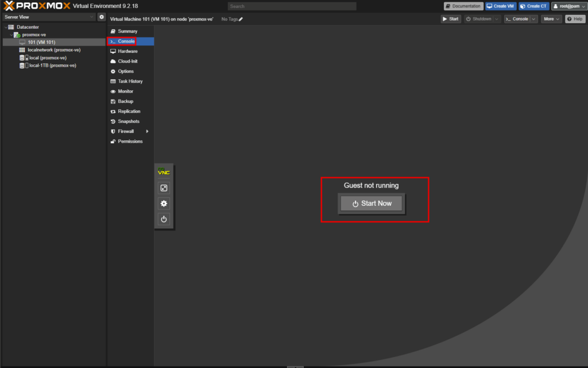Select local (proxmox-ve) storage
This screenshot has width=588, height=368.
54,58
